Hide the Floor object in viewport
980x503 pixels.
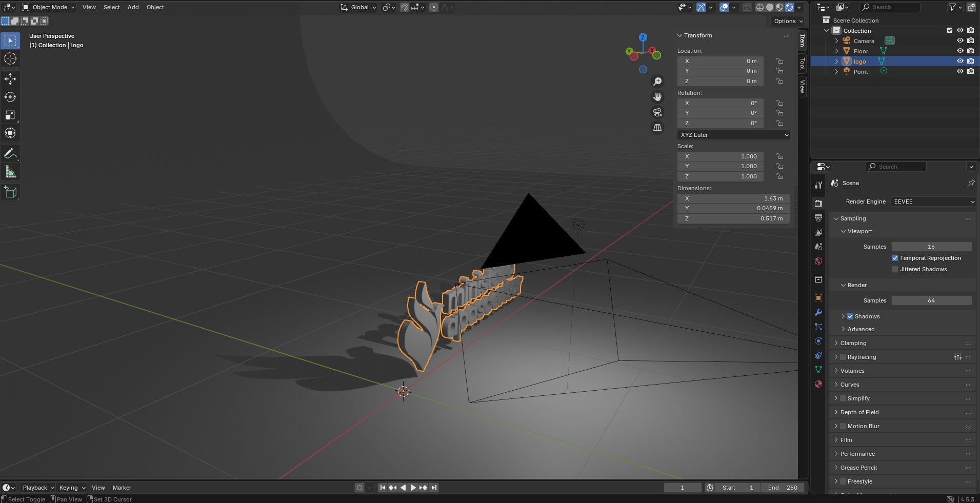960,51
